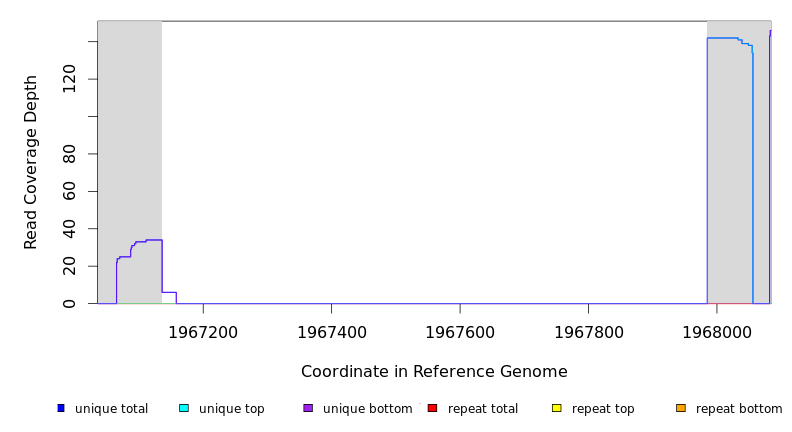
Task: Click the purple 'unique bottom' legend swatch
Action: 308,408
